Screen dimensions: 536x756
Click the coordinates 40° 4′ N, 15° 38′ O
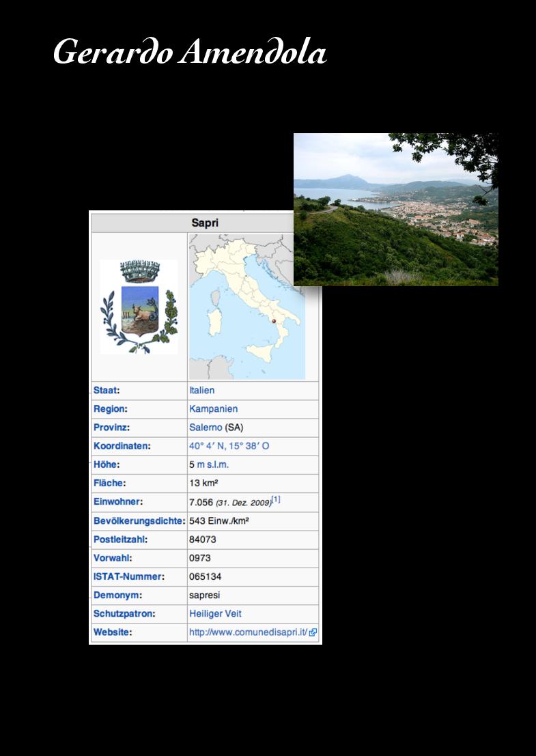(x=229, y=446)
